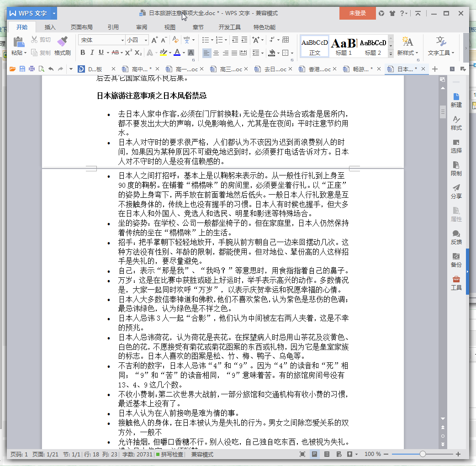Open the 视图 ribbon tab
476x466 pixels.
[x=169, y=27]
